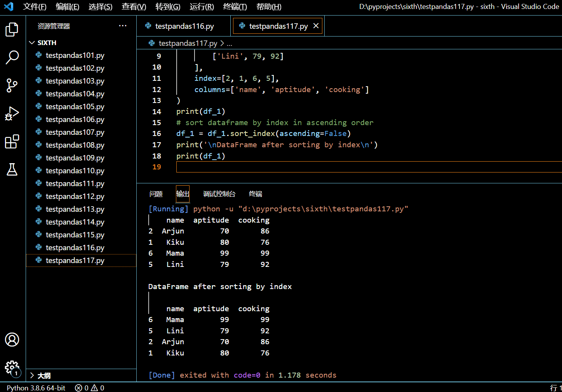Open testpandas105.py in explorer
This screenshot has width=562, height=392.
(81, 106)
